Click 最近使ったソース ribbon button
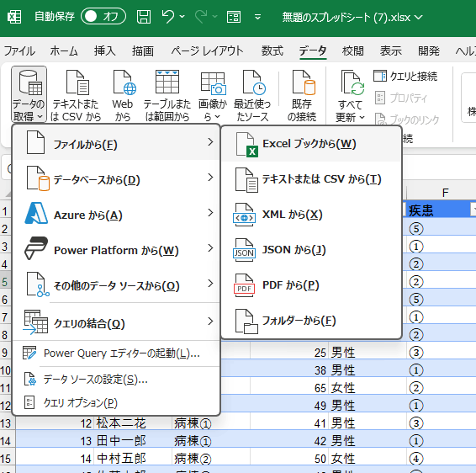Screen dimensions: 476x473 (252, 95)
